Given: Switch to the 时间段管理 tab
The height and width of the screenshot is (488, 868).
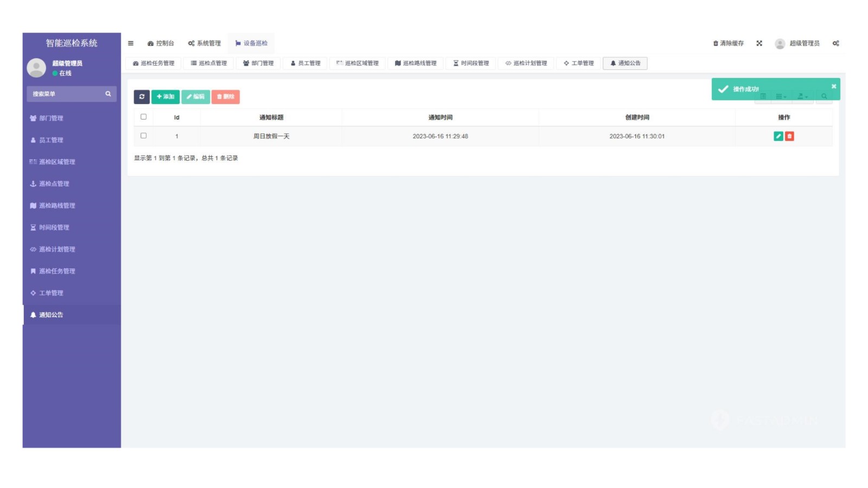Looking at the screenshot, I should point(471,63).
